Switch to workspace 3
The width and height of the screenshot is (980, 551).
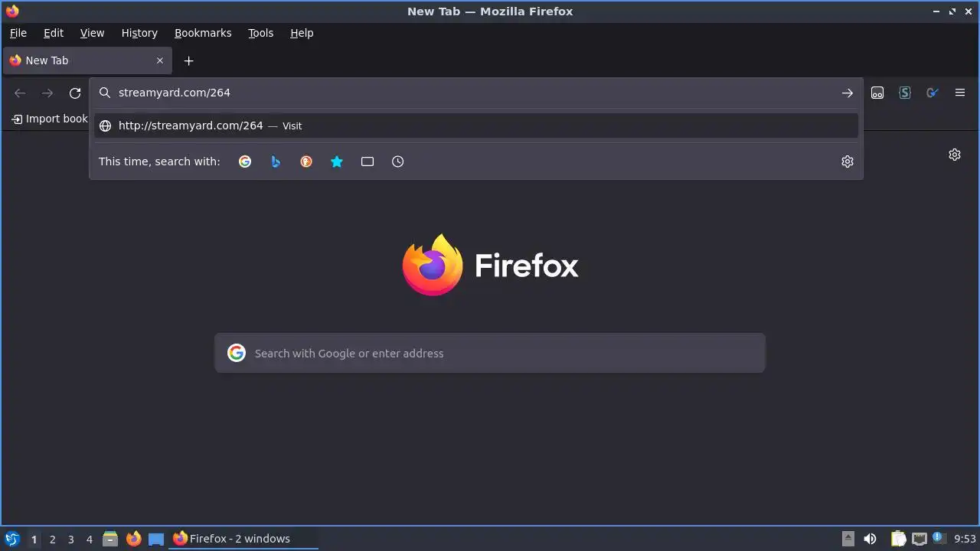click(70, 539)
